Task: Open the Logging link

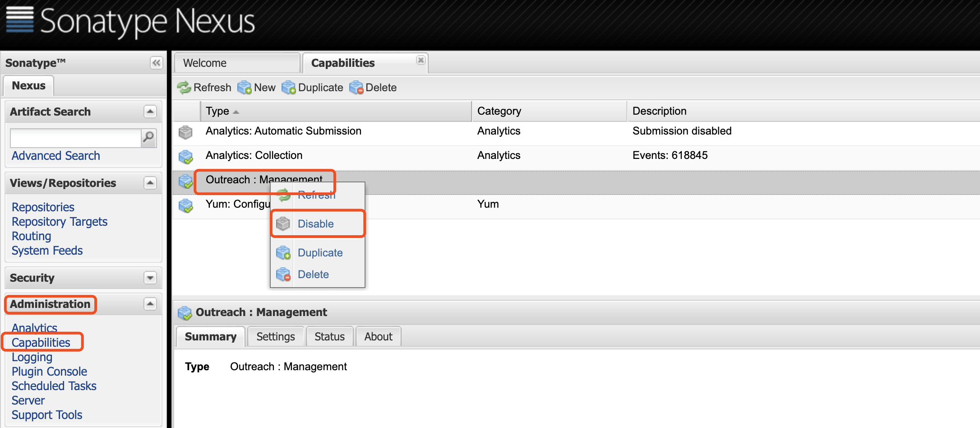Action: (32, 357)
